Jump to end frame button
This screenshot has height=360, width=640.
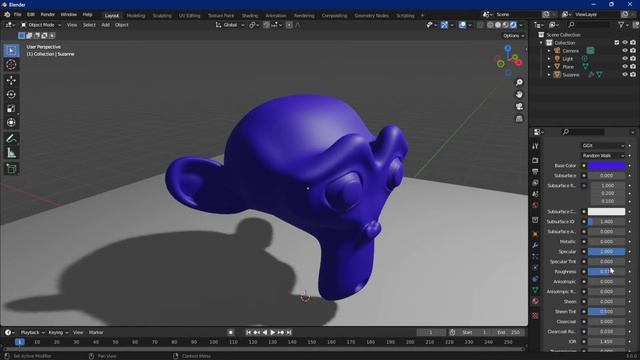tap(289, 333)
